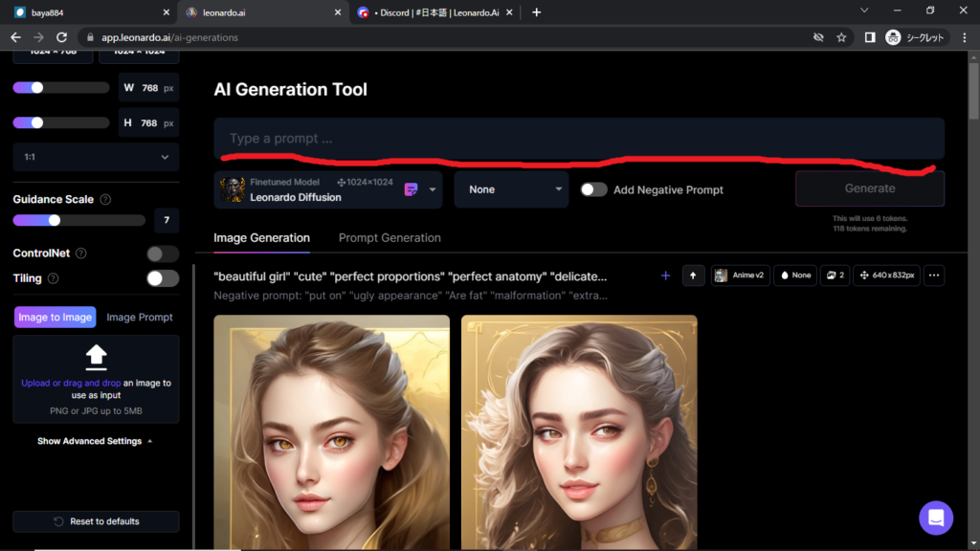Click the Guidance Scale help icon
This screenshot has width=980, height=551.
pyautogui.click(x=105, y=200)
